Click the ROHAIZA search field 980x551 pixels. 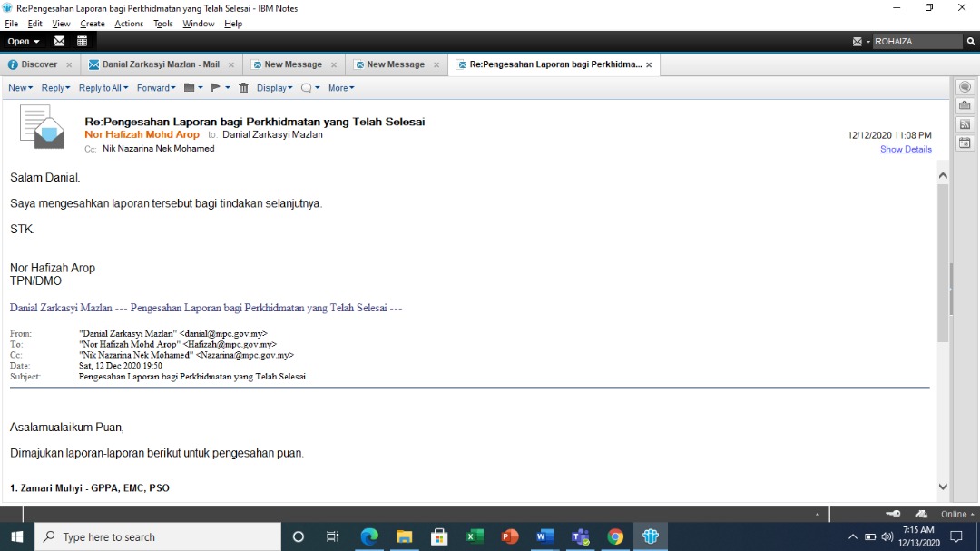point(916,42)
